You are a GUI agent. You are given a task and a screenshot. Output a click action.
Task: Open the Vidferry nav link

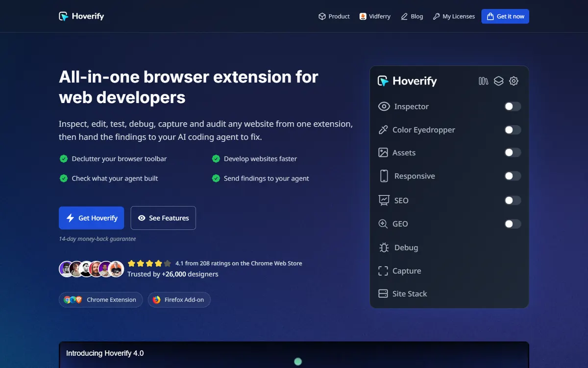pyautogui.click(x=375, y=16)
